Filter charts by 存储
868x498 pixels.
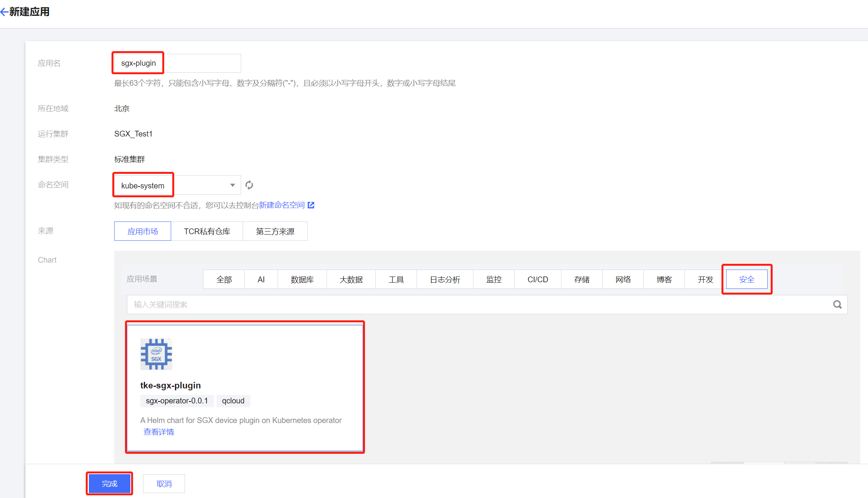click(x=582, y=280)
